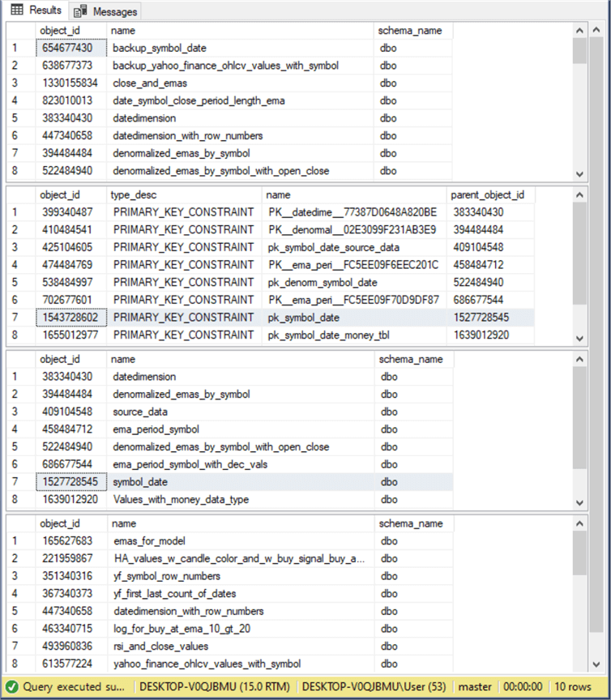Image resolution: width=611 pixels, height=700 pixels.
Task: Select rsi_and_close_values cell
Action: (x=241, y=646)
